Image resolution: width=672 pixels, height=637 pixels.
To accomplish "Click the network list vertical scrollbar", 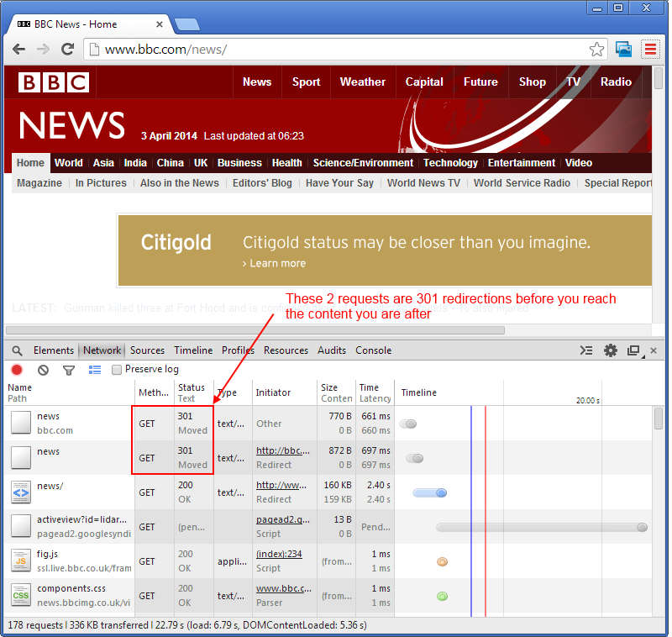I will coord(659,419).
